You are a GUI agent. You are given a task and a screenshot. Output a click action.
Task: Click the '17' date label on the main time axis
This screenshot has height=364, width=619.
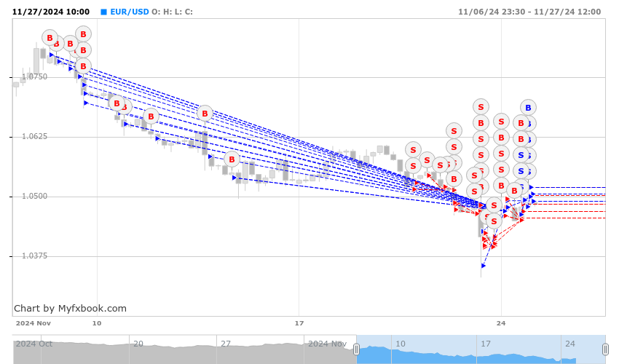tap(299, 323)
